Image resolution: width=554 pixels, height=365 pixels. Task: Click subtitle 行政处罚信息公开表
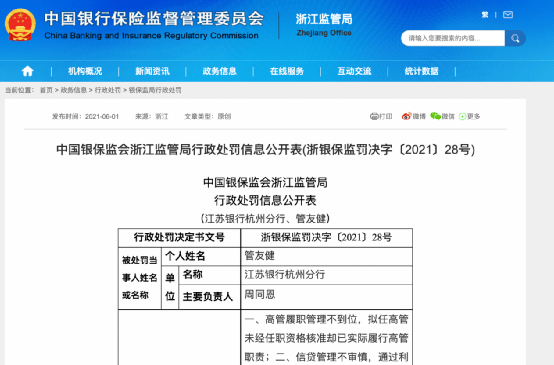[265, 200]
